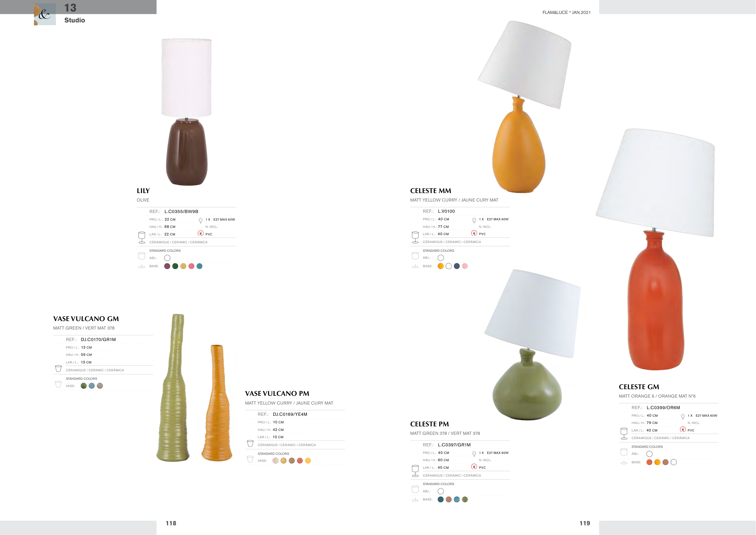Click the vase icon beside VASE VULCANO PM ceramic
The image size is (756, 535).
tap(250, 443)
